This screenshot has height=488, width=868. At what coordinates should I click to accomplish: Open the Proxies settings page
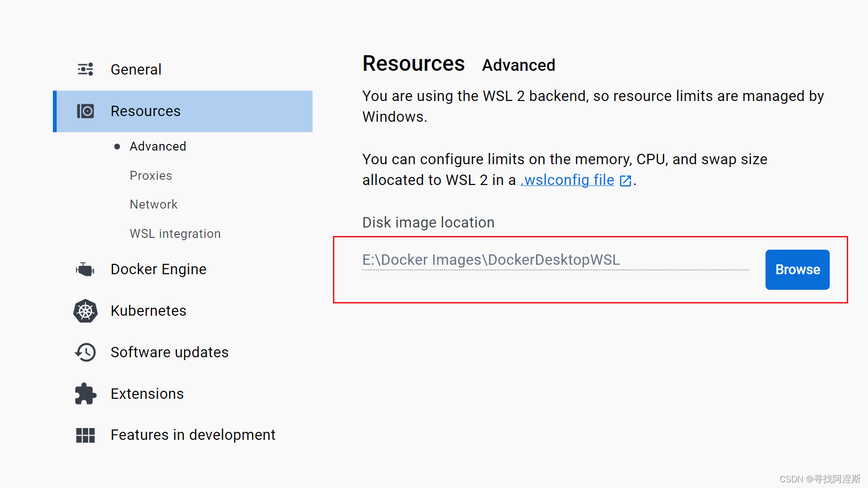coord(151,175)
